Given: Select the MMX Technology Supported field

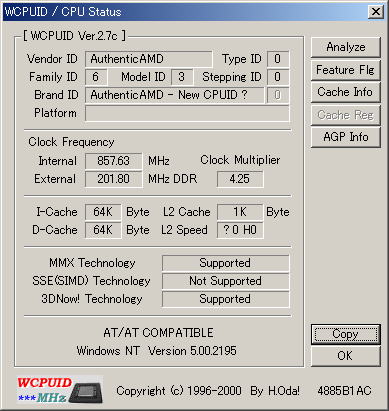Looking at the screenshot, I should (225, 263).
